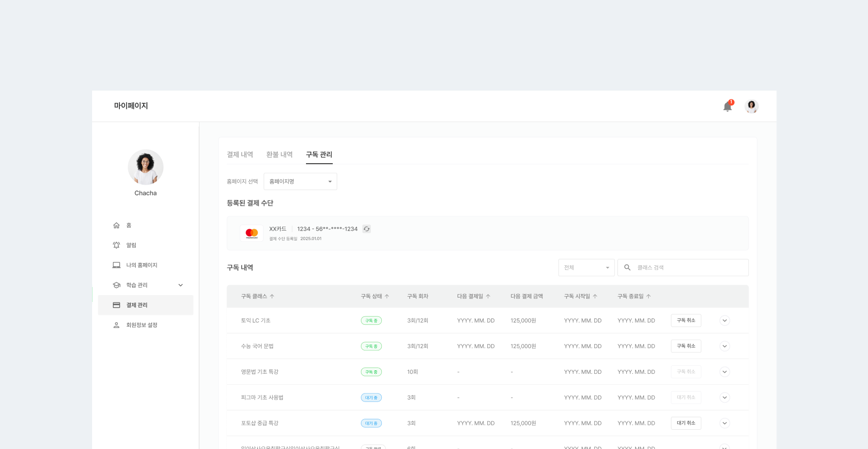Switch to the 환불 내역 tab
The image size is (868, 449).
pos(279,154)
